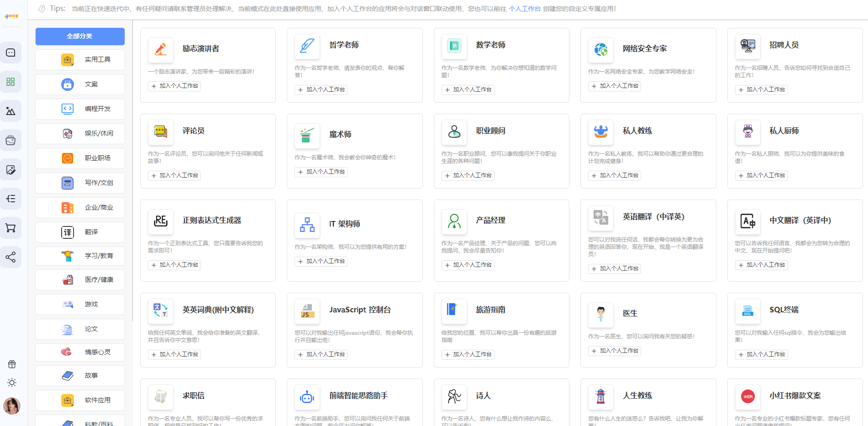Open the chat bubble icon in sidebar
This screenshot has width=868, height=426.
pyautogui.click(x=11, y=53)
